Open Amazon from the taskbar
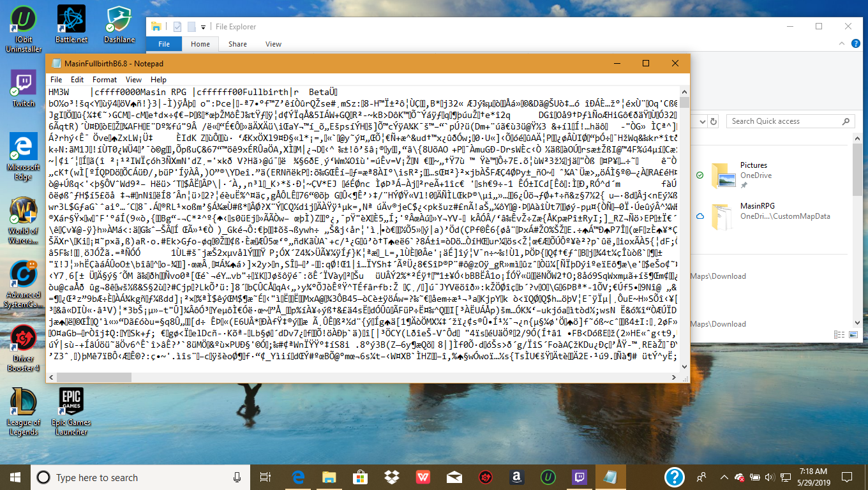Viewport: 868px width, 490px height. tap(516, 477)
